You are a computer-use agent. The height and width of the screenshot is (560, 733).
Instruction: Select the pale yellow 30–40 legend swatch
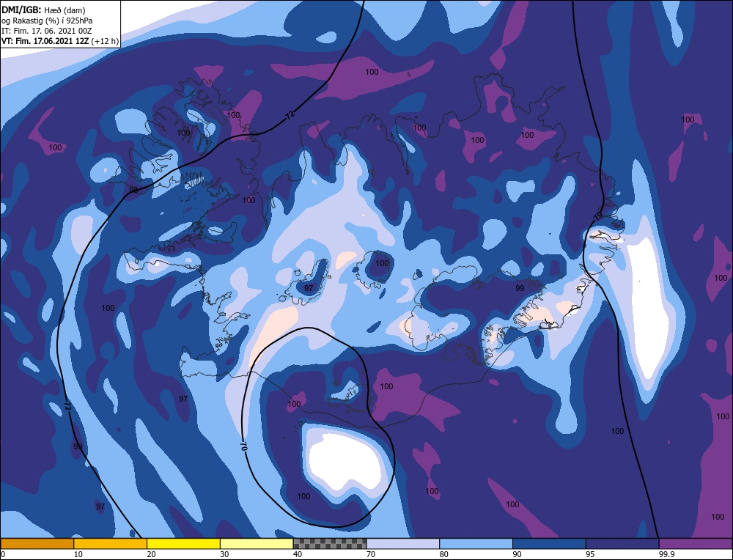pos(257,544)
